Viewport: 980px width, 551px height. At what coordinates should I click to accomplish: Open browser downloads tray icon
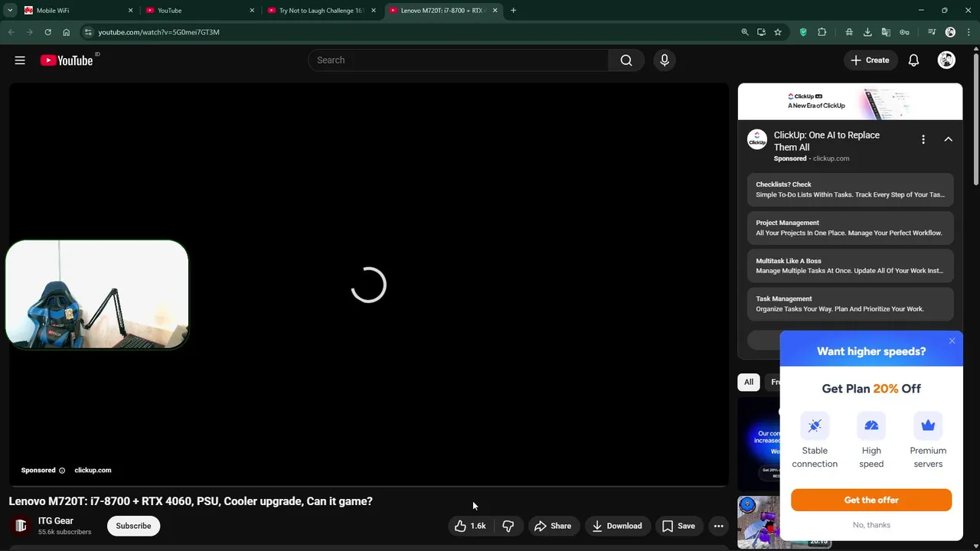[x=867, y=32]
